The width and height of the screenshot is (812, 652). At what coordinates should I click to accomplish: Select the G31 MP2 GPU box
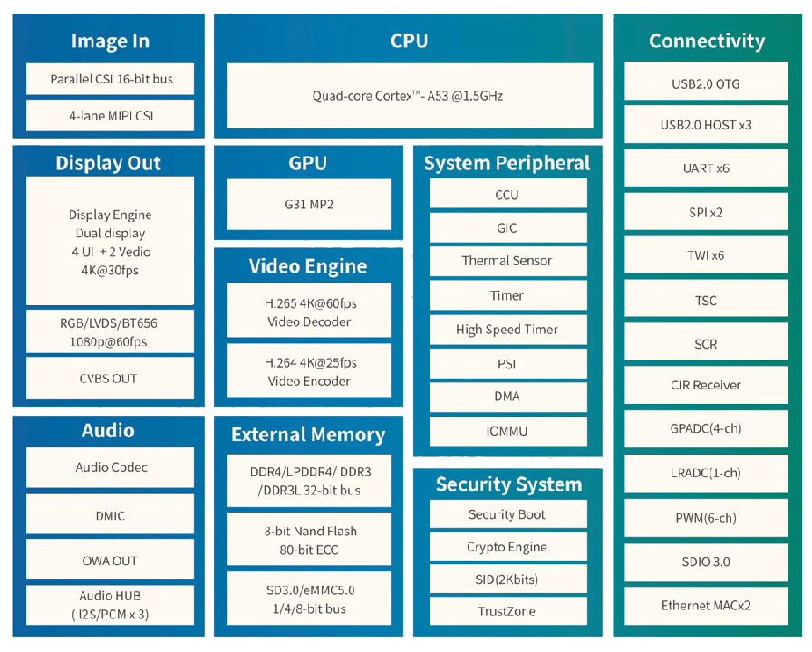(309, 205)
